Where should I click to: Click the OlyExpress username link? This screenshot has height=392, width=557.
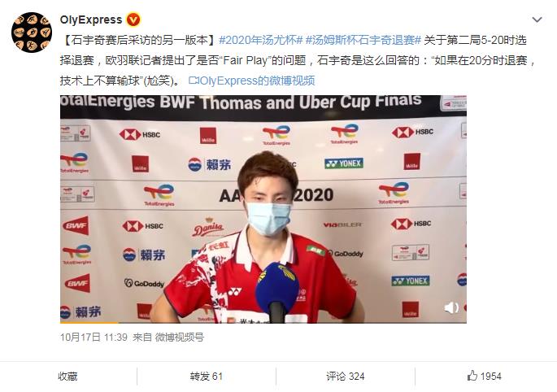[x=91, y=20]
